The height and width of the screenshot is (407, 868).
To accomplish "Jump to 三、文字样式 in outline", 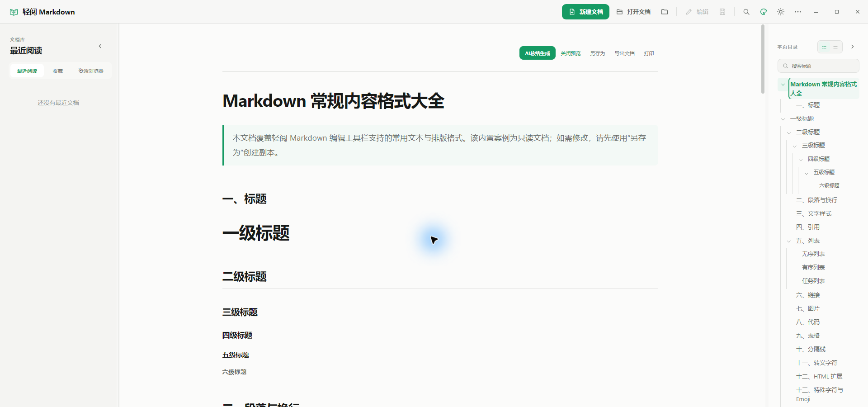I will (x=814, y=213).
